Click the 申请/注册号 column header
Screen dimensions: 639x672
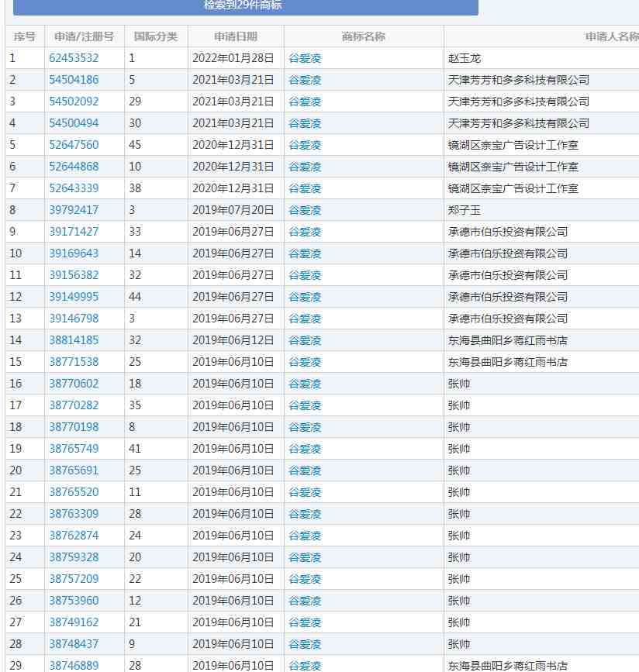pyautogui.click(x=84, y=36)
